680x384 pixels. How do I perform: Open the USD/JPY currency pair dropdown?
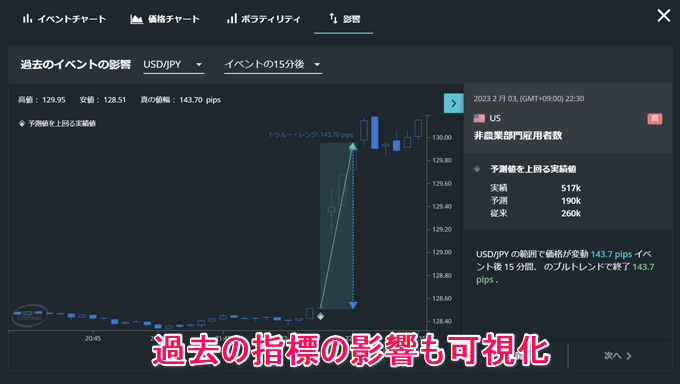coord(173,65)
